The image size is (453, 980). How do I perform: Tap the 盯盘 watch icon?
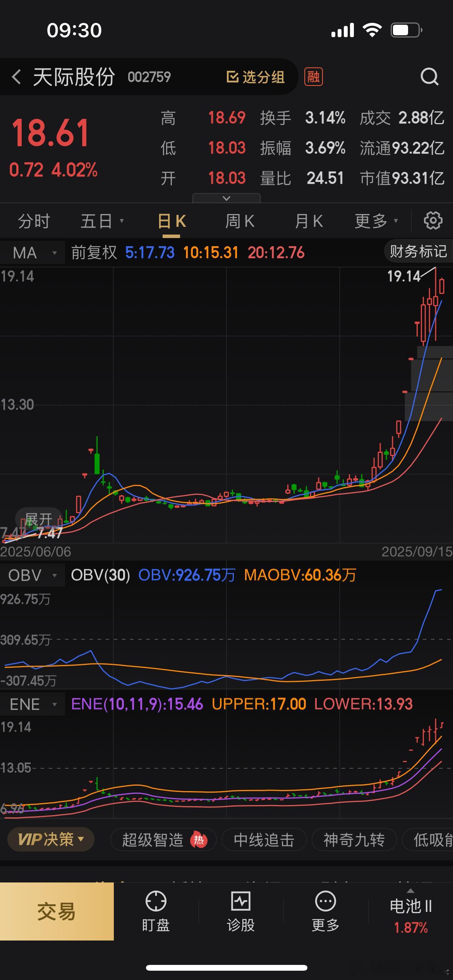click(156, 901)
